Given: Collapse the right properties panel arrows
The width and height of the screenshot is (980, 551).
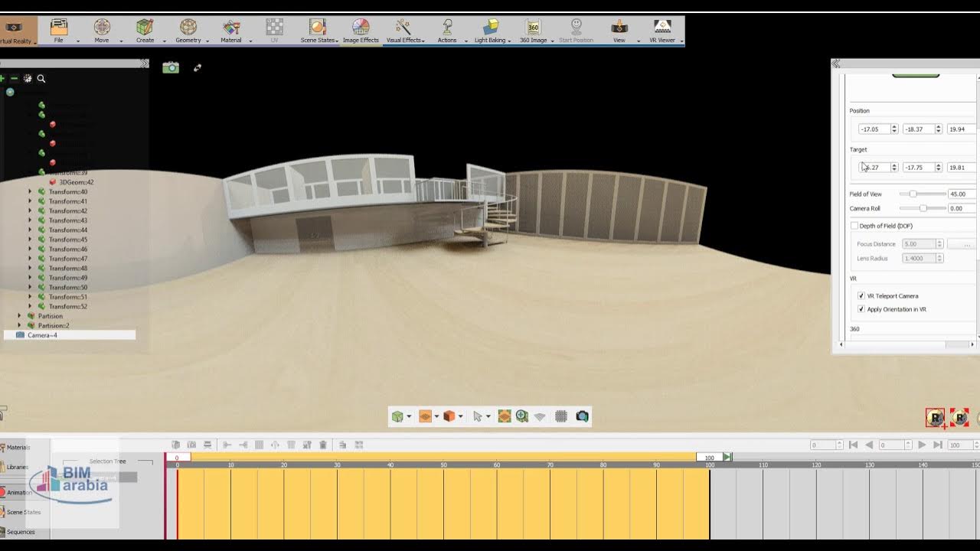Looking at the screenshot, I should (x=836, y=64).
